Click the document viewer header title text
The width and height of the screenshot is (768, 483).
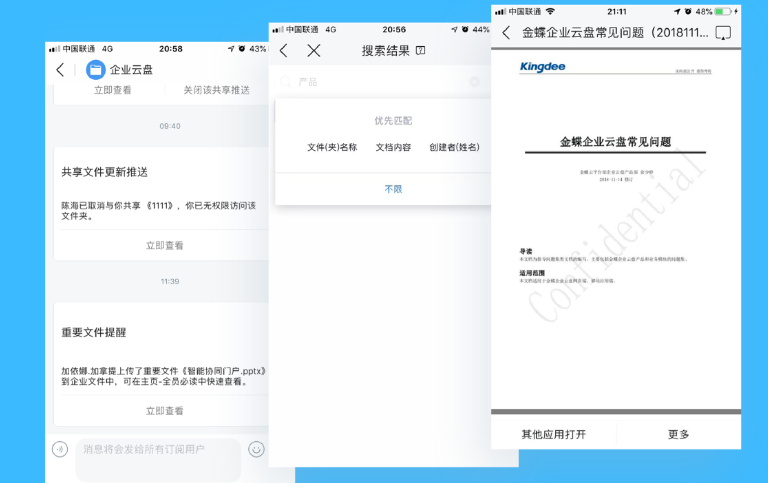click(615, 33)
